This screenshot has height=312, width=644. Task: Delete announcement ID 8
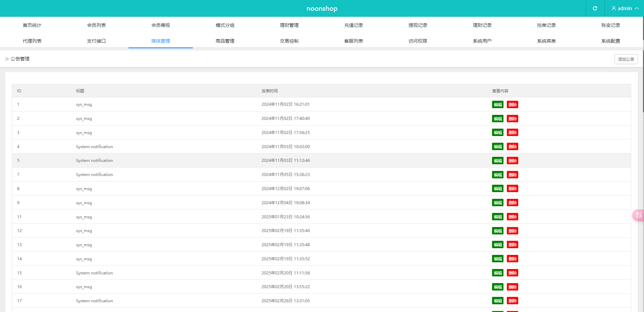(x=513, y=189)
